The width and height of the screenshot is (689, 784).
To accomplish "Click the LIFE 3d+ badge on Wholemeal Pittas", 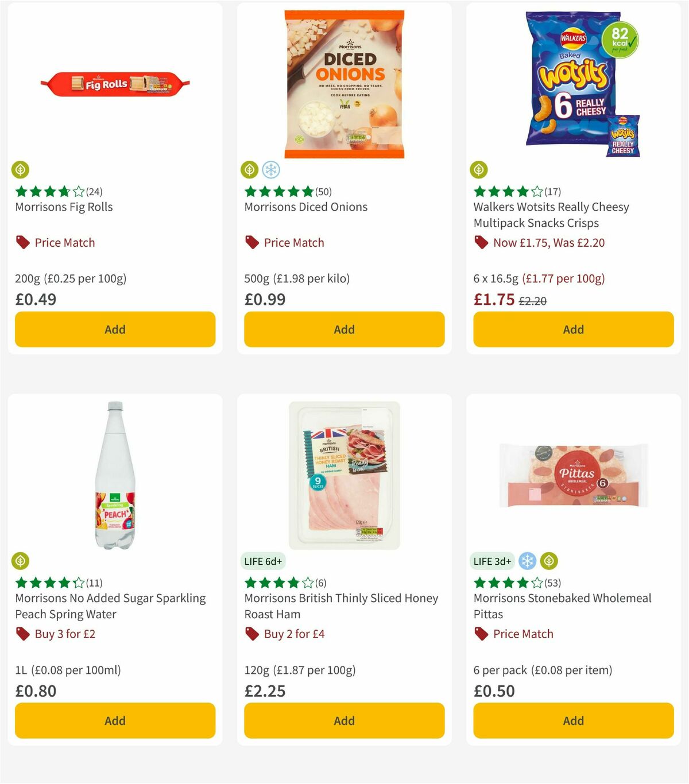I will pos(492,561).
